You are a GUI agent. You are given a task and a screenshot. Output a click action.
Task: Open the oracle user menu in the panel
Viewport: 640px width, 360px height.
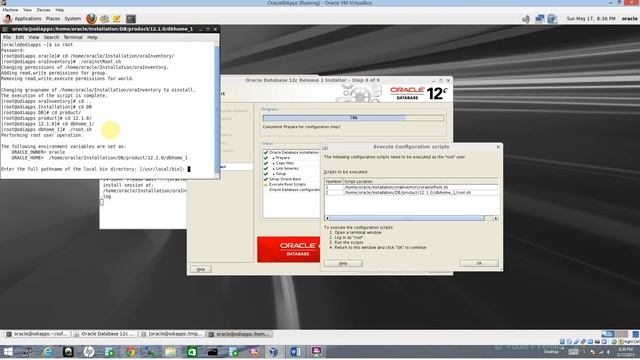point(629,19)
